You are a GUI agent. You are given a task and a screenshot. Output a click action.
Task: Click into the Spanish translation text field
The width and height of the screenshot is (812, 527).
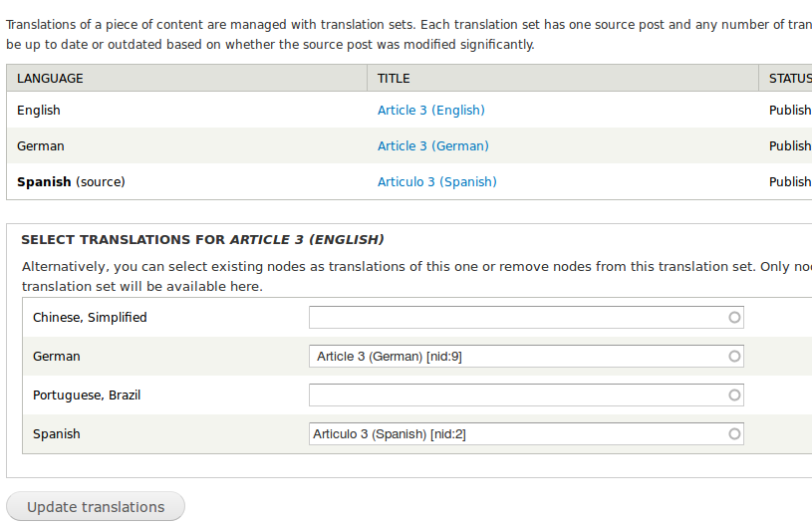click(518, 434)
